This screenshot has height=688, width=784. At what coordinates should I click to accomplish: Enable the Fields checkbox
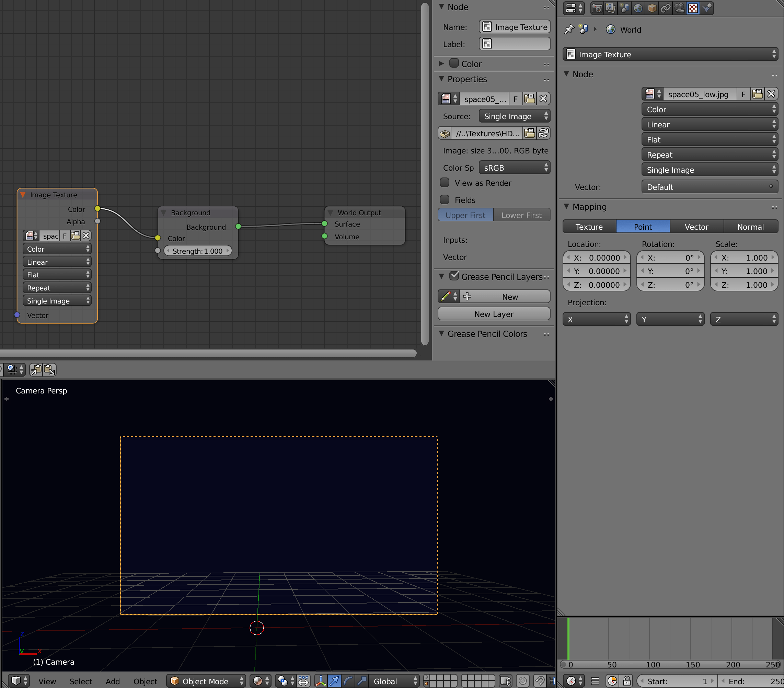click(x=445, y=199)
